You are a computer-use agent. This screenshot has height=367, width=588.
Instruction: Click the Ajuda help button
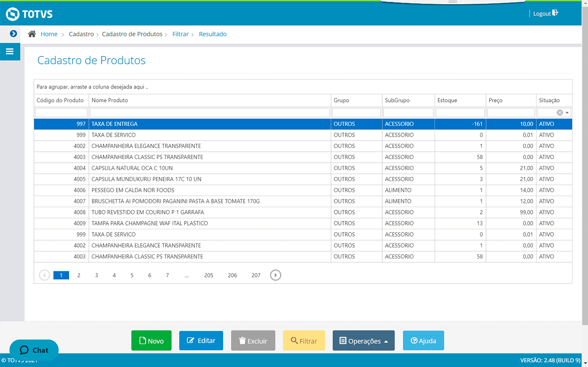point(423,341)
